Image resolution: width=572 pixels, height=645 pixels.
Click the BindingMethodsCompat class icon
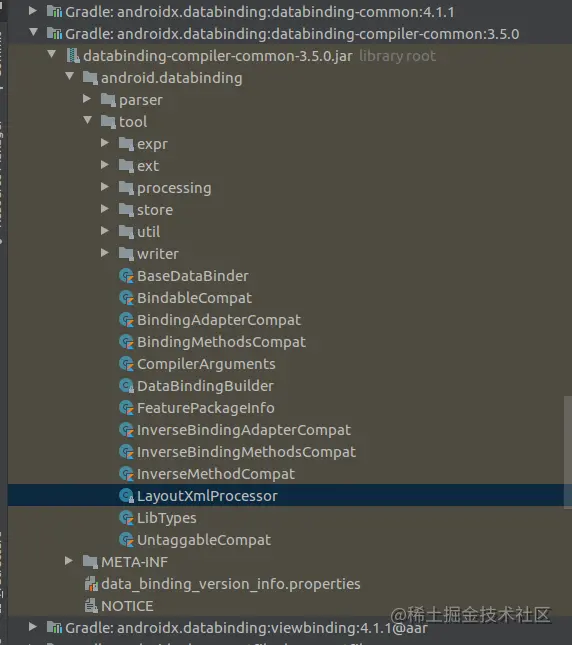pos(126,342)
